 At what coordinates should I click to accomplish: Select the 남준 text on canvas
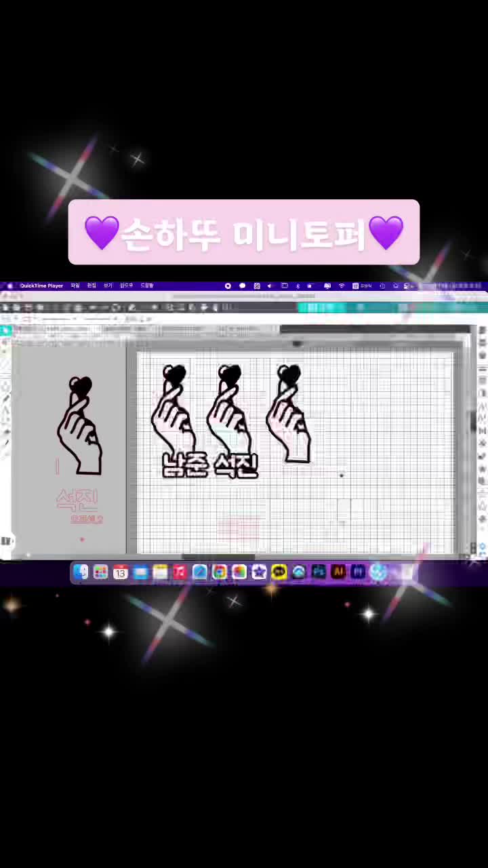click(184, 465)
